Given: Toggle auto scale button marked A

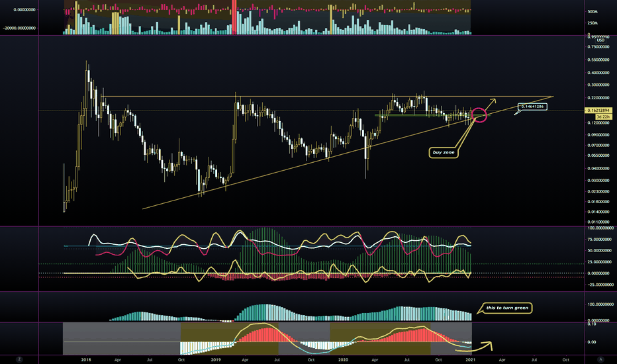Looking at the screenshot, I should click(600, 359).
